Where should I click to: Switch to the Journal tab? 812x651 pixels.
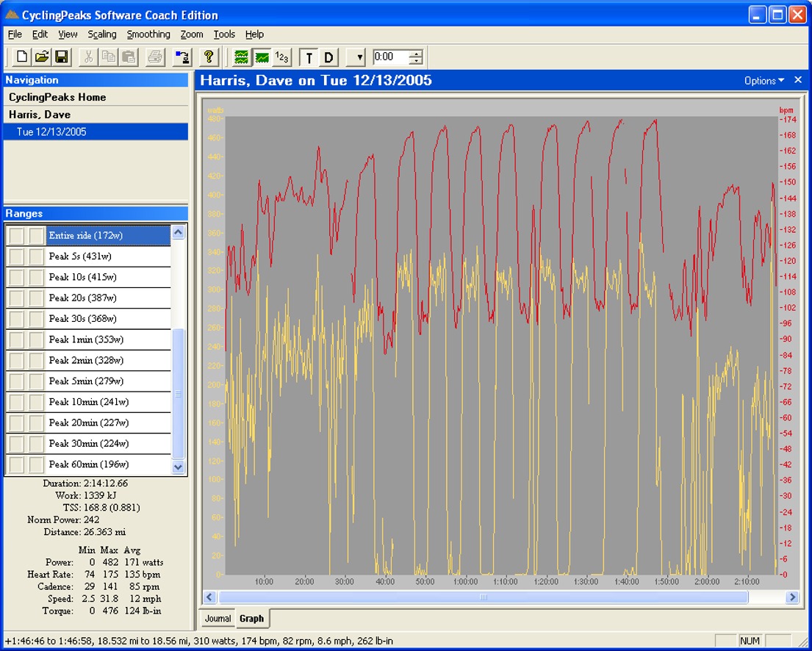pyautogui.click(x=218, y=619)
